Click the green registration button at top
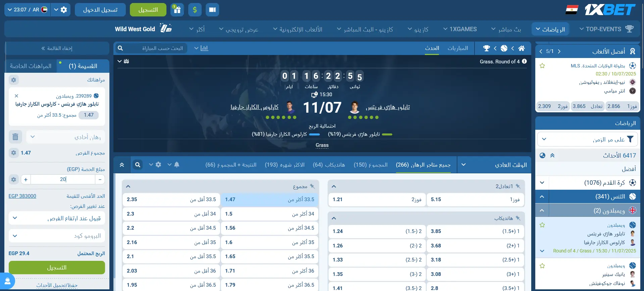 point(148,10)
